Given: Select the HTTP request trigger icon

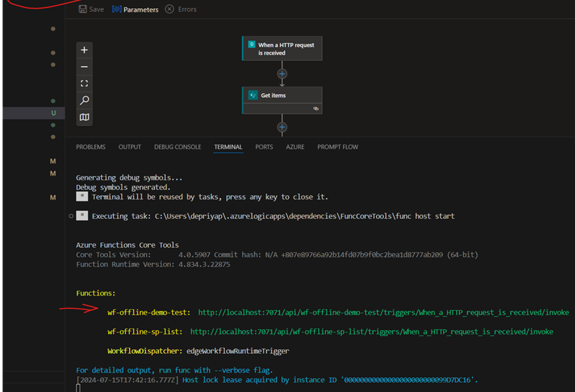Looking at the screenshot, I should tap(252, 45).
